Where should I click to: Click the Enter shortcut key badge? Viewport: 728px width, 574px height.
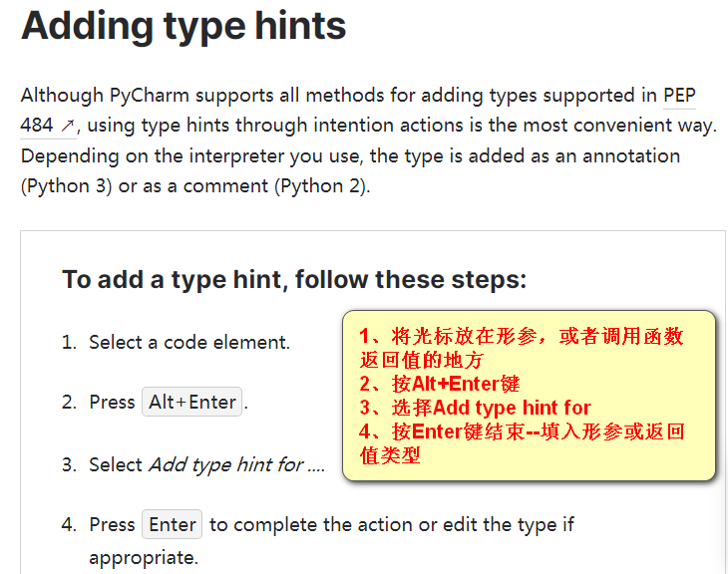pos(172,524)
